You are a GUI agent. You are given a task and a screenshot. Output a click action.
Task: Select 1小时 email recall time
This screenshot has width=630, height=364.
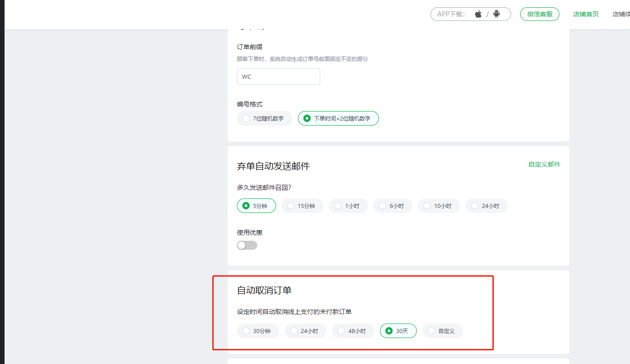coord(348,206)
